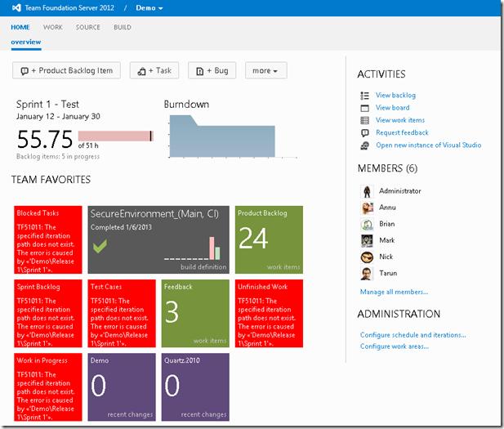Switch to the SOURCE tab
The width and height of the screenshot is (504, 429).
point(87,27)
